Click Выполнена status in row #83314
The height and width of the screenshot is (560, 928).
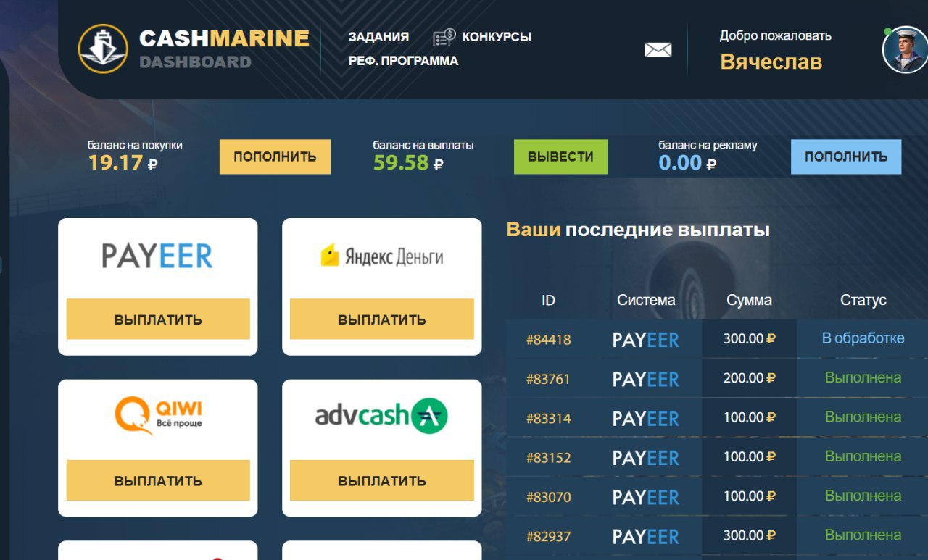863,417
